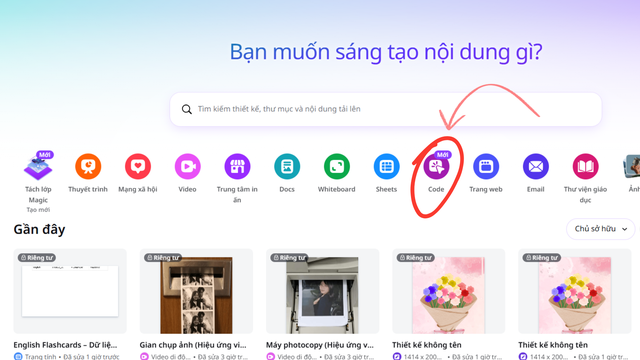Image resolution: width=640 pixels, height=360 pixels.
Task: Select the Sheets icon
Action: point(386,167)
